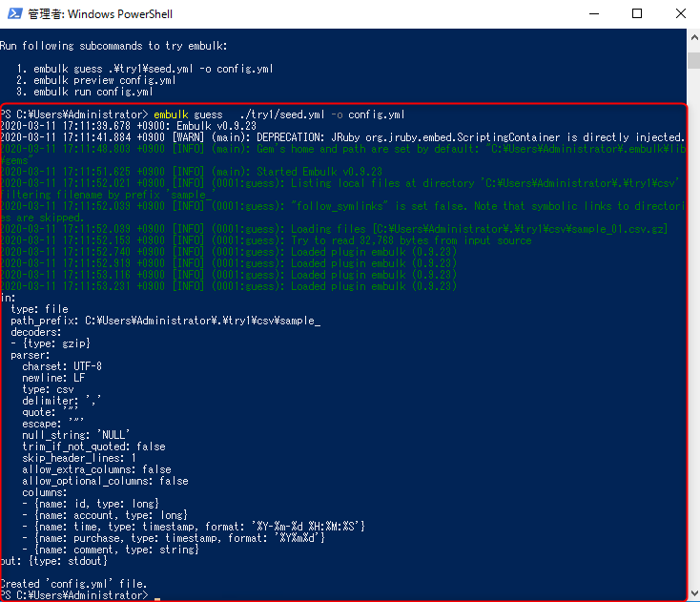Click the 'Started Embulk v0.9.23' log line

click(191, 172)
